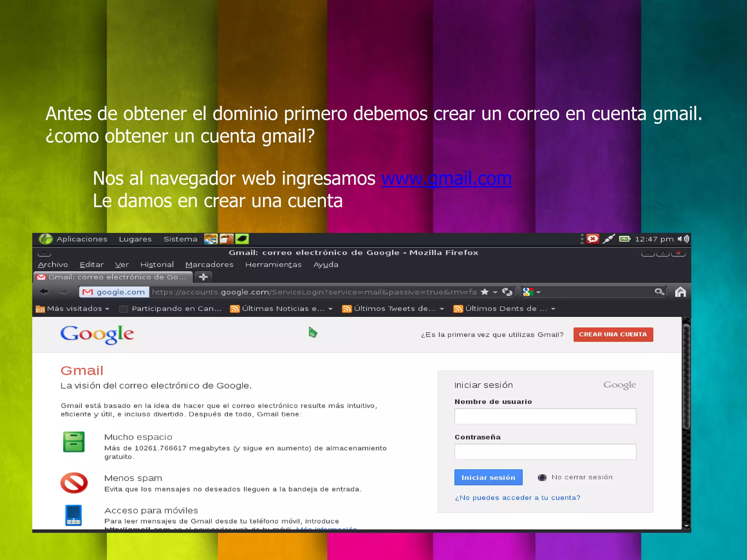Open the 12:47 pm clock
Viewport: 747px width, 560px height.
point(654,239)
